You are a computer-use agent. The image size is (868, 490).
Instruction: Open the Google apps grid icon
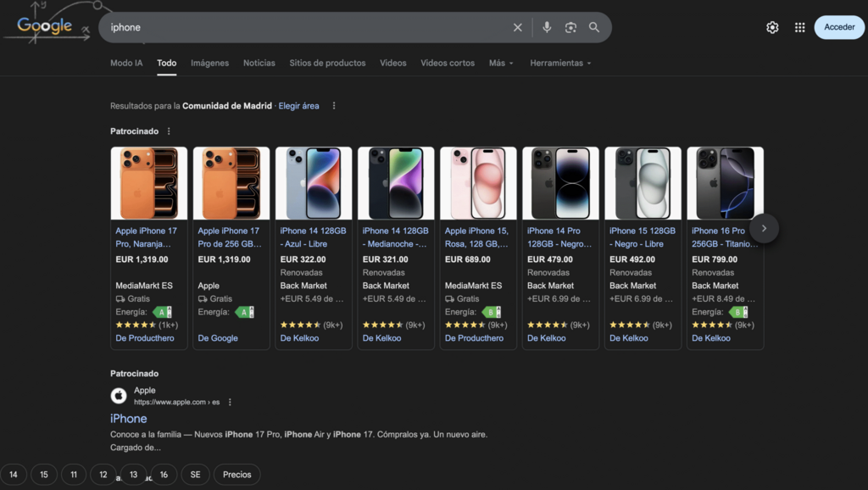(x=799, y=27)
